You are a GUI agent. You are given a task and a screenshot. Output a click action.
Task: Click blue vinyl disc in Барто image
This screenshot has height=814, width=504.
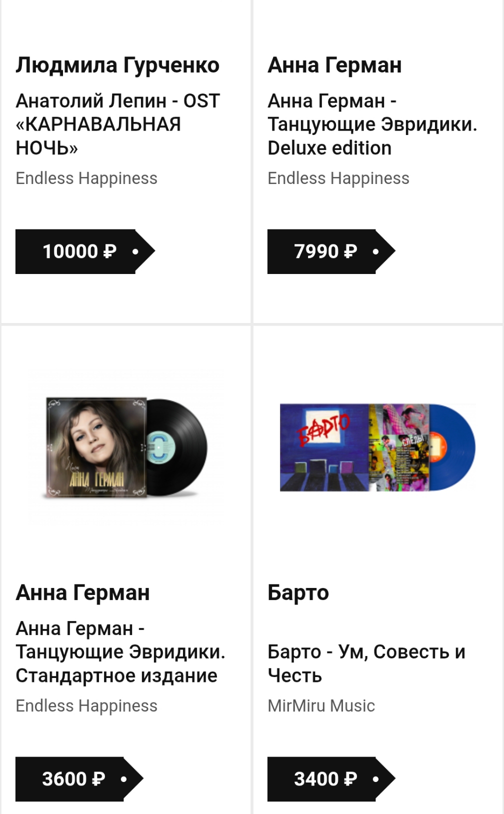(x=452, y=447)
